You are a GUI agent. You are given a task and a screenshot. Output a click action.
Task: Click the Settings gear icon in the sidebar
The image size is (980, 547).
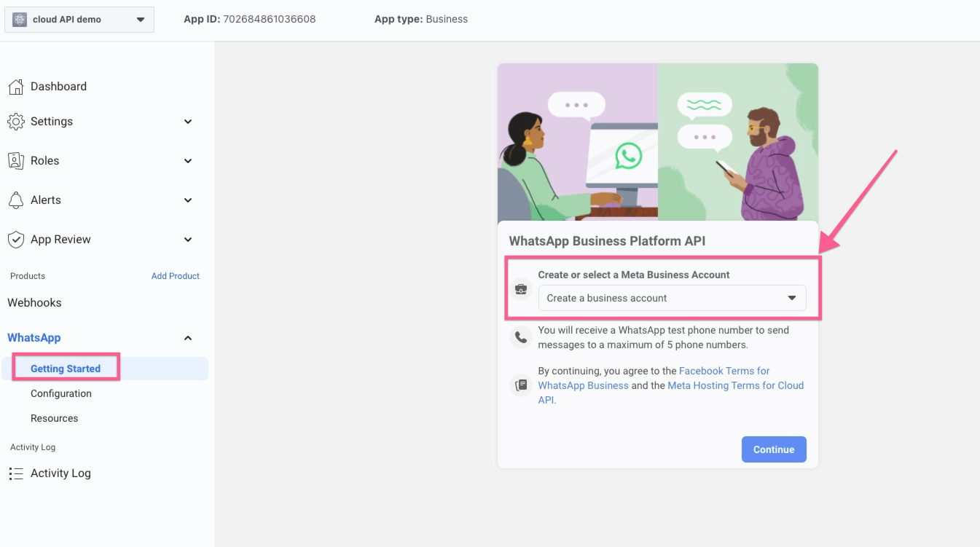click(15, 122)
